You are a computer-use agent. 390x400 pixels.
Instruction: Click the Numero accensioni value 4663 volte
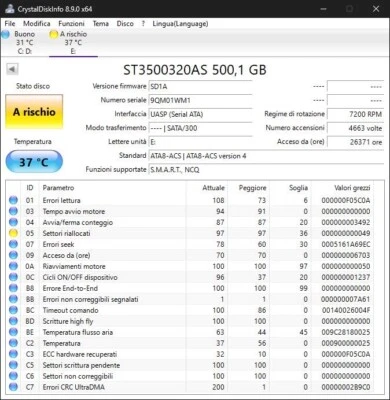pyautogui.click(x=355, y=128)
